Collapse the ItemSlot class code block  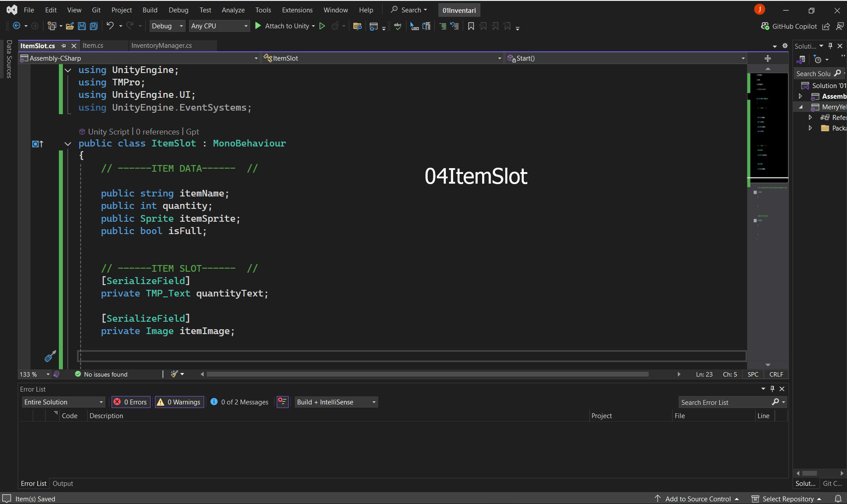tap(68, 144)
